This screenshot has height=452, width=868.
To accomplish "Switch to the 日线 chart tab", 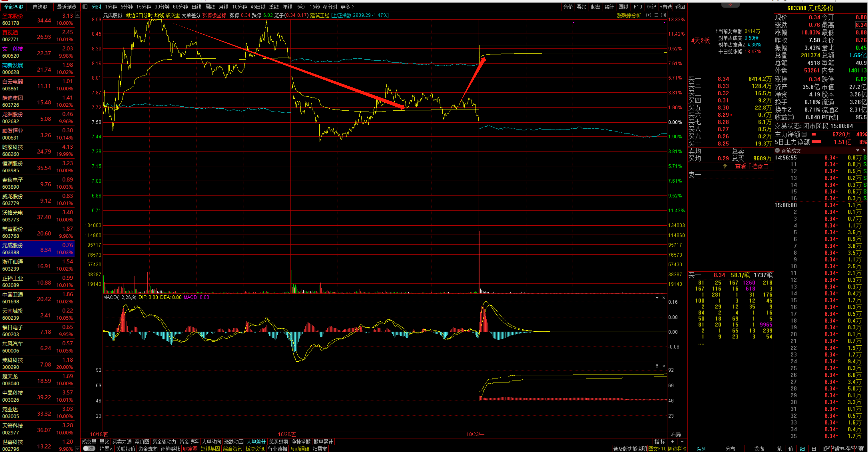I will click(196, 7).
